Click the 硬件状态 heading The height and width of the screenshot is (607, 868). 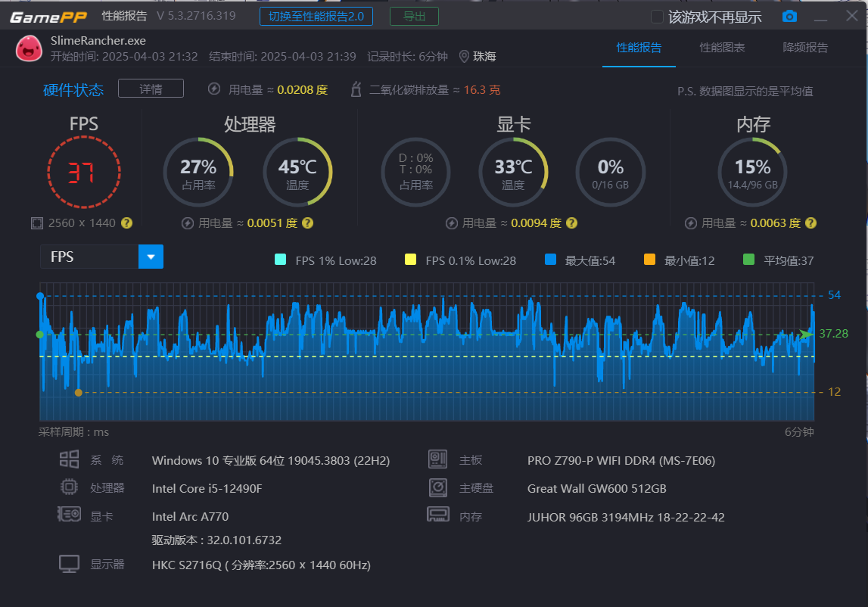(x=73, y=90)
